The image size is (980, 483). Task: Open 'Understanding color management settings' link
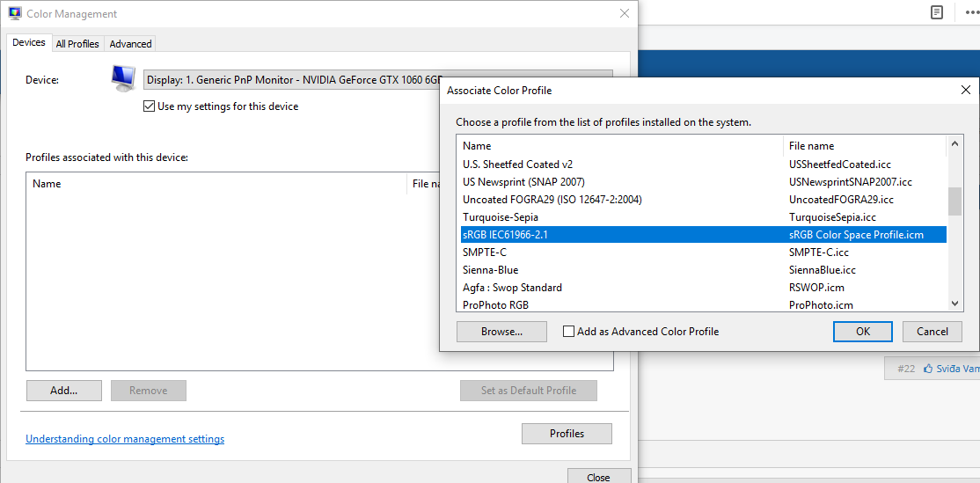click(x=125, y=439)
